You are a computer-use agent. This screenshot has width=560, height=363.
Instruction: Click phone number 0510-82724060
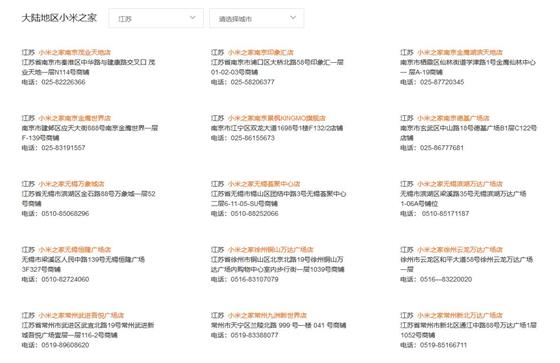[65, 279]
